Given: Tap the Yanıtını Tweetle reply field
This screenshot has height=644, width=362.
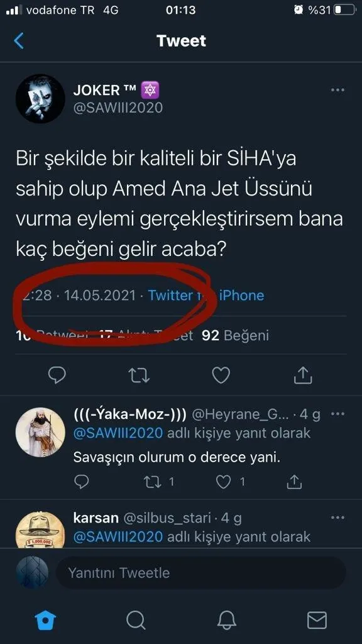Looking at the screenshot, I should (200, 572).
